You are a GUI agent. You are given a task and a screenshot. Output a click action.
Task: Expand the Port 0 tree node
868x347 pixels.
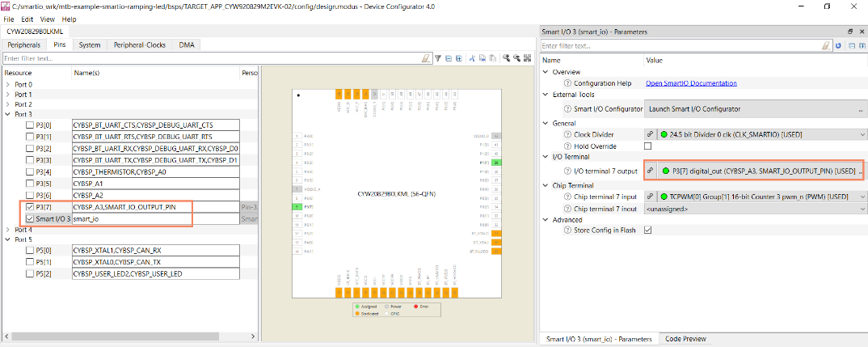point(8,85)
